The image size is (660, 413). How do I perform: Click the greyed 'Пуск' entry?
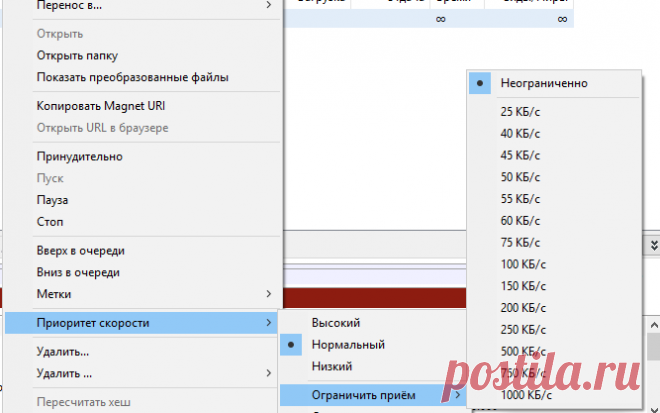click(143, 178)
